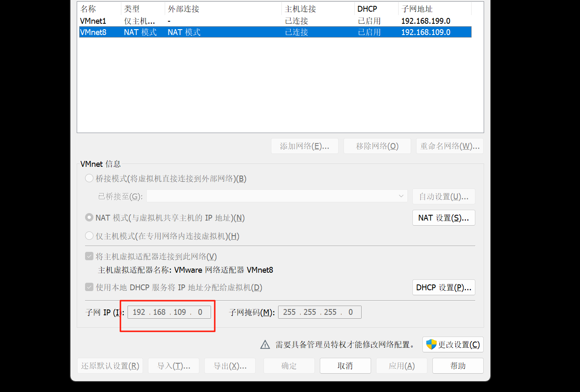Click the 子网掩码 input field
The image size is (580, 392).
click(320, 312)
